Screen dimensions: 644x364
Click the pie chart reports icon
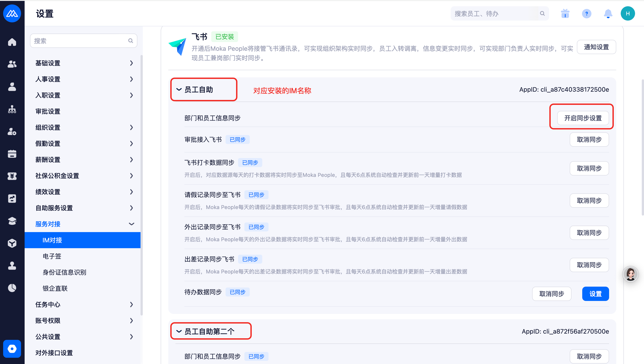tap(12, 288)
